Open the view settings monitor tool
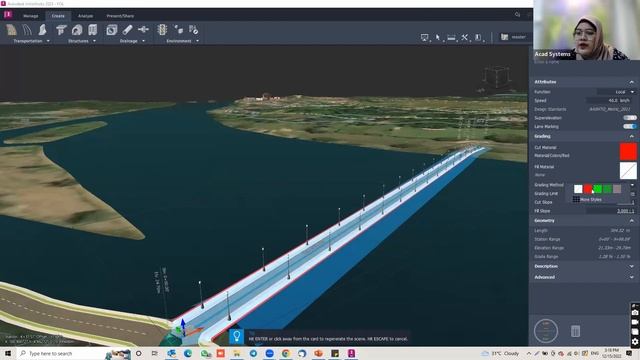640x360 pixels. (x=424, y=38)
